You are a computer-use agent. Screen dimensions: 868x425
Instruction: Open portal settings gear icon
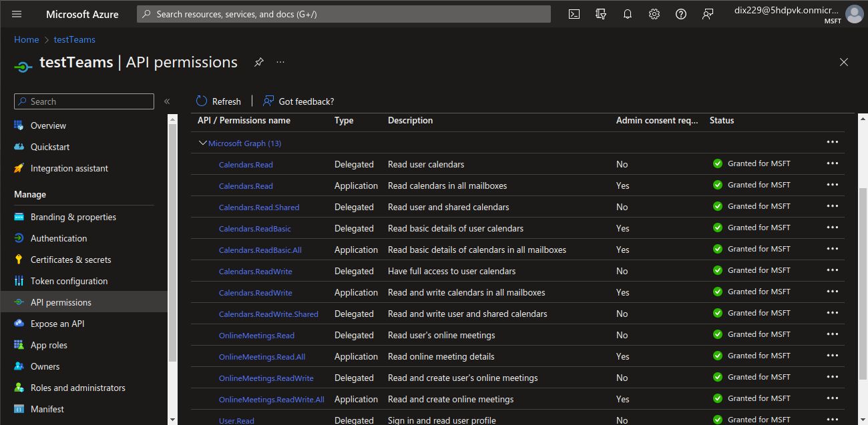[x=654, y=14]
